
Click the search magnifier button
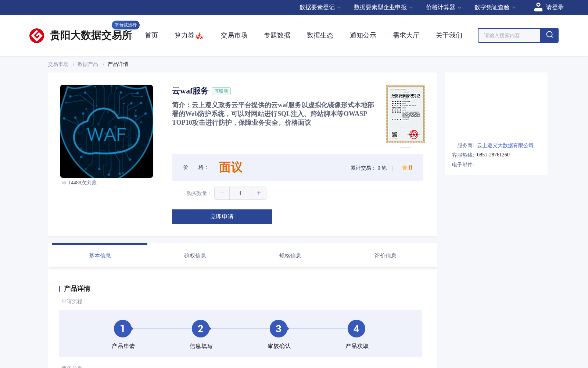549,35
